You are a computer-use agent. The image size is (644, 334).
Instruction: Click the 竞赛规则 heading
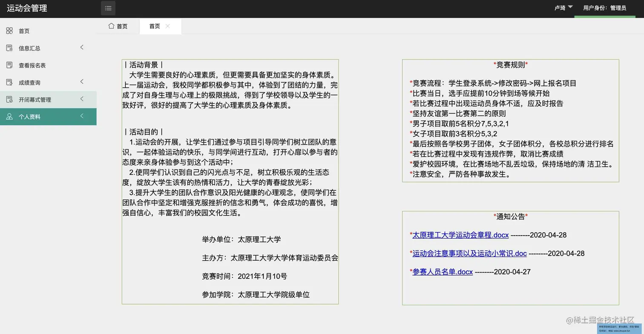tap(511, 65)
